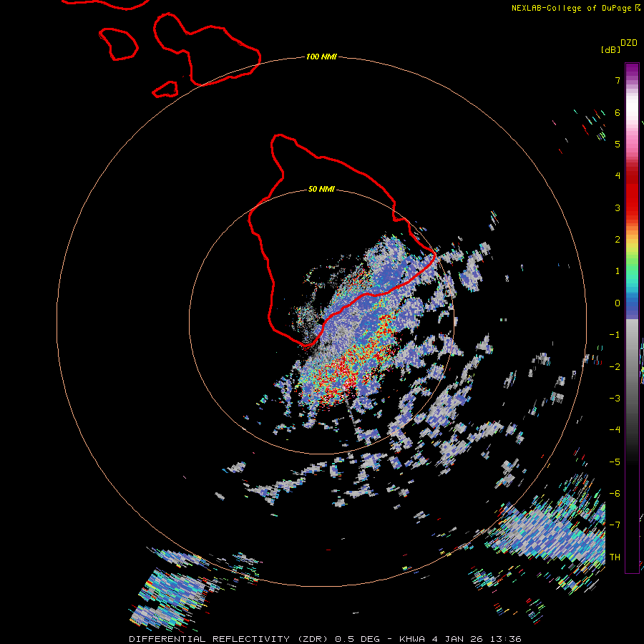
Task: Select the "-5" value on color scale
Action: click(615, 462)
